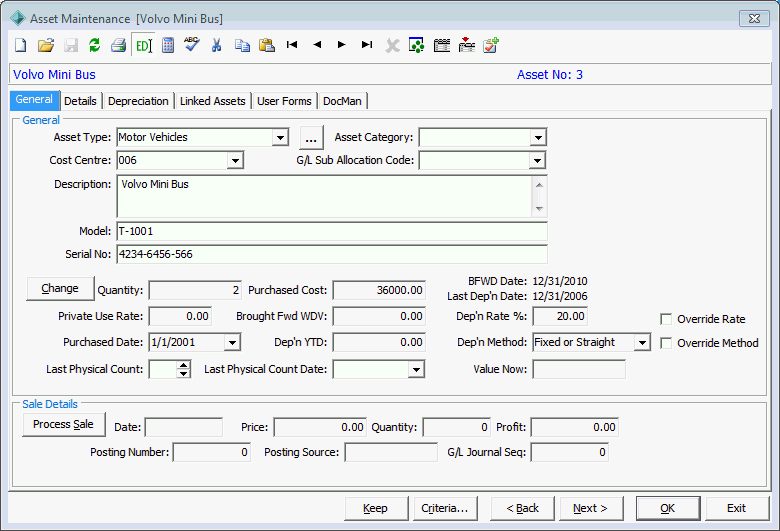Click the Asset Maintenance window diamond icon
The width and height of the screenshot is (780, 531).
coord(18,18)
